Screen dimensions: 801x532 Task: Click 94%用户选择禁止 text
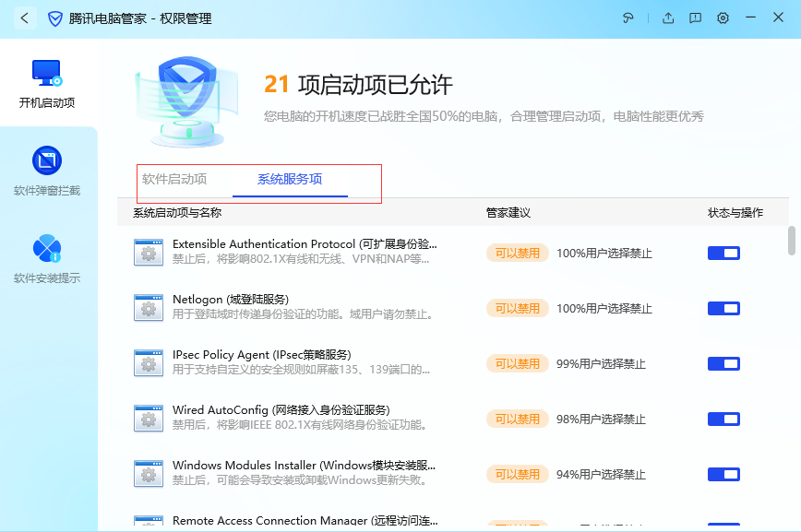(601, 474)
